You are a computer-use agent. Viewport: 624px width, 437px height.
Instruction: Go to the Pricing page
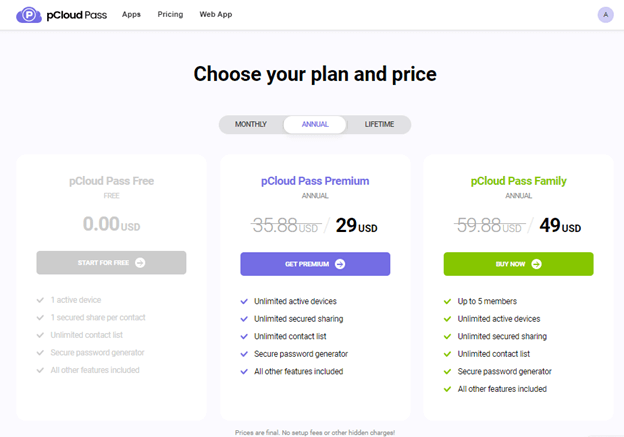click(170, 15)
